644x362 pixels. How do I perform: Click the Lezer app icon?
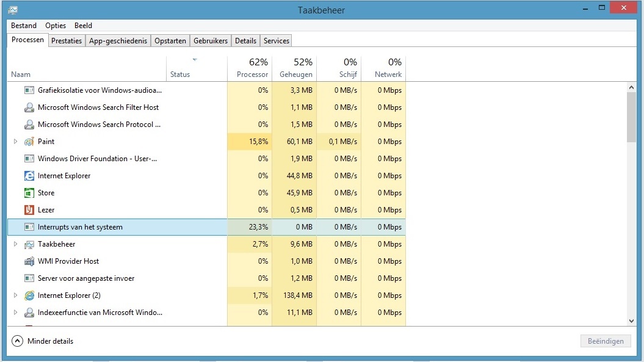29,210
